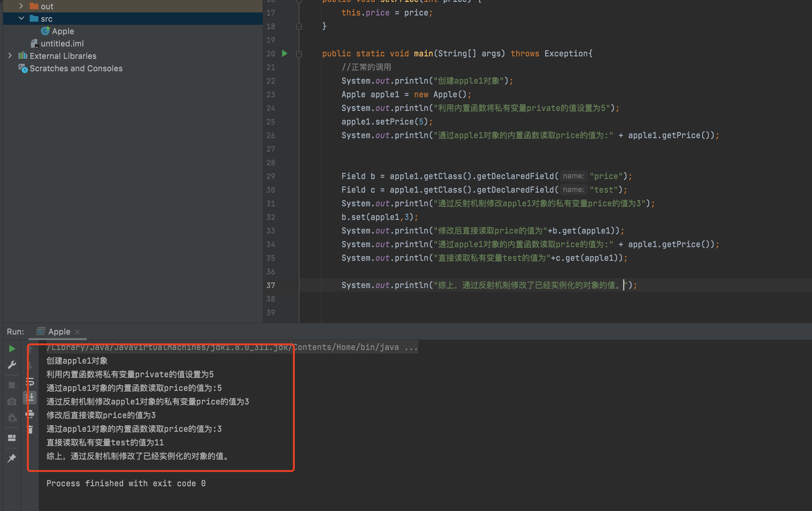This screenshot has width=812, height=511.
Task: Click the Attach Debugger bug icon
Action: click(x=12, y=417)
